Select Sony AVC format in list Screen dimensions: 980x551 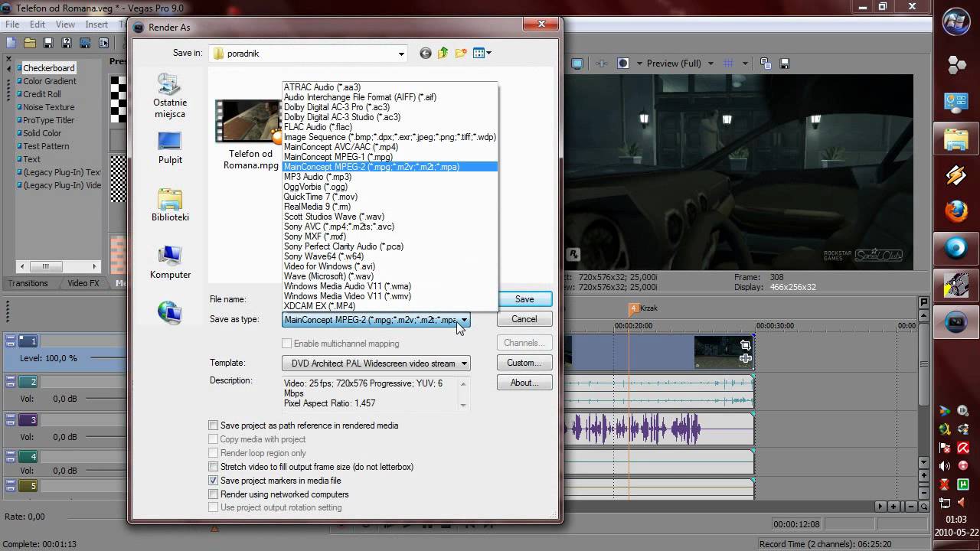[x=339, y=227]
